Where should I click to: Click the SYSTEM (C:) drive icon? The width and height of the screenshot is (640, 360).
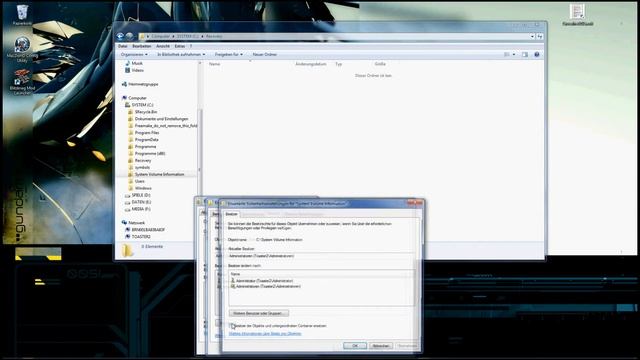point(128,105)
